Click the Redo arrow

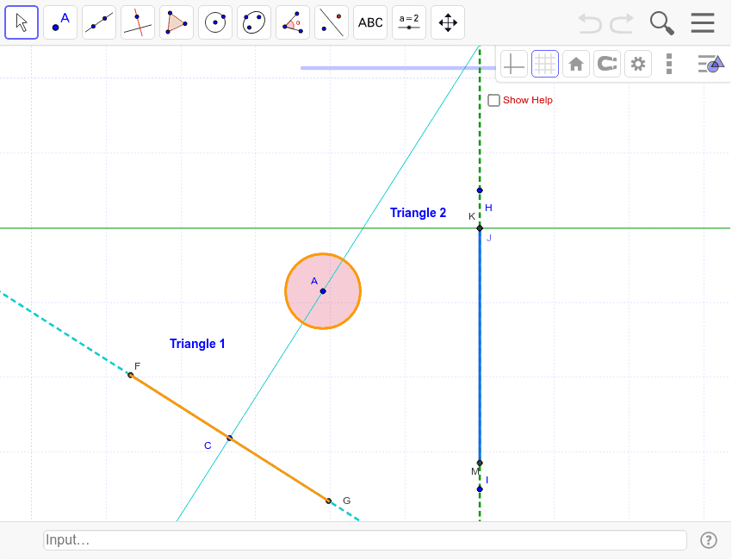coord(623,23)
